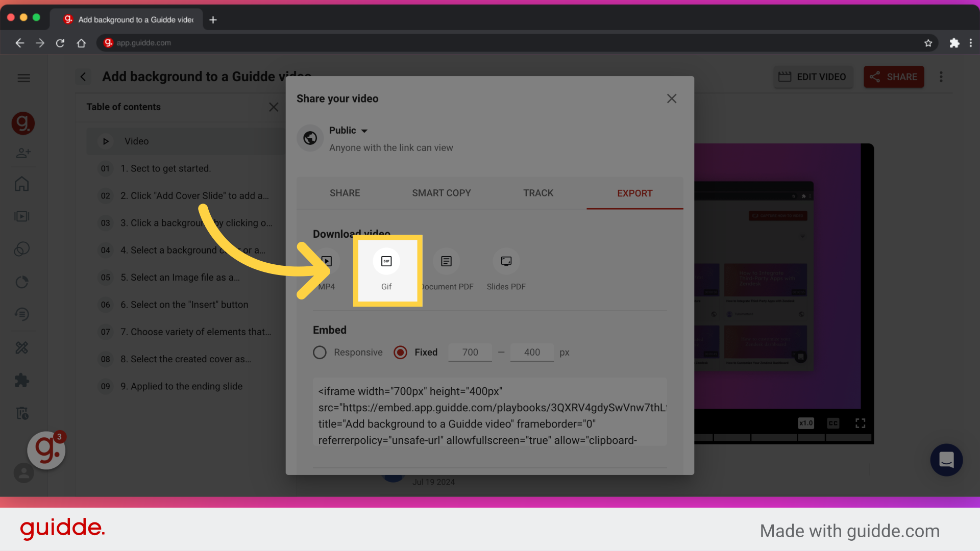
Task: Open the Intercom chat bubble
Action: tap(946, 460)
